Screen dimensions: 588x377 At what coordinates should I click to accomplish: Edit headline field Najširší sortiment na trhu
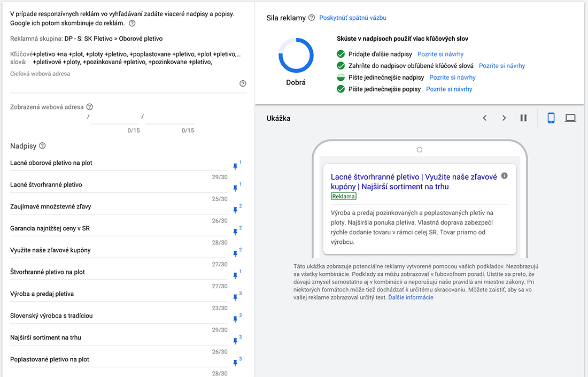[119, 337]
